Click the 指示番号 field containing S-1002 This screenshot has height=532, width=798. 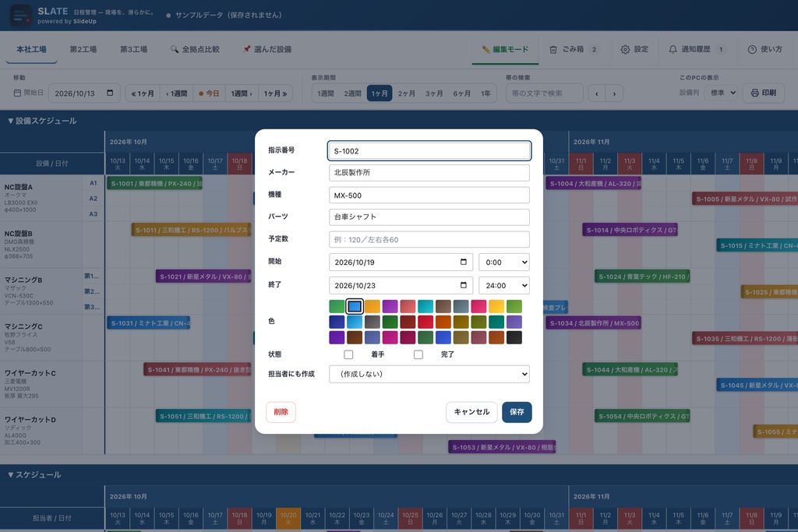[429, 151]
